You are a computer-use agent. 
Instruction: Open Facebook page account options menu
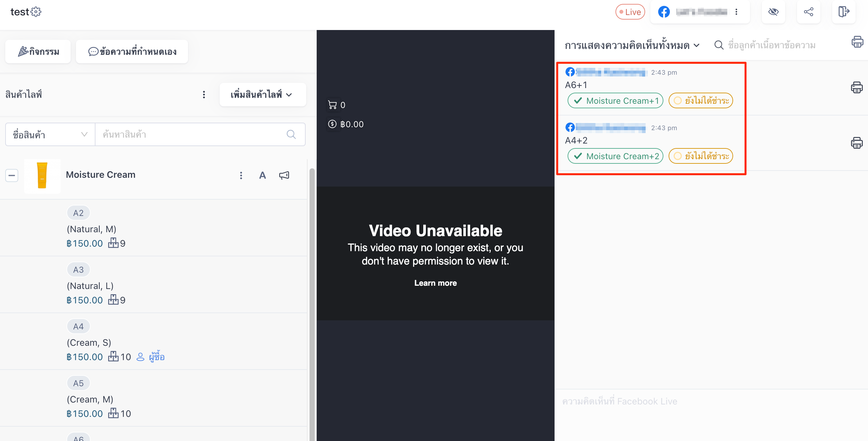pyautogui.click(x=736, y=12)
